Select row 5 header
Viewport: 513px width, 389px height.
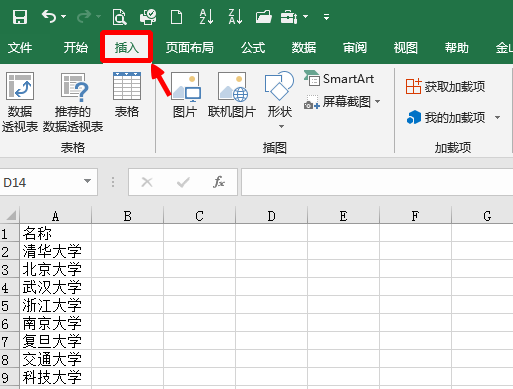(10, 305)
